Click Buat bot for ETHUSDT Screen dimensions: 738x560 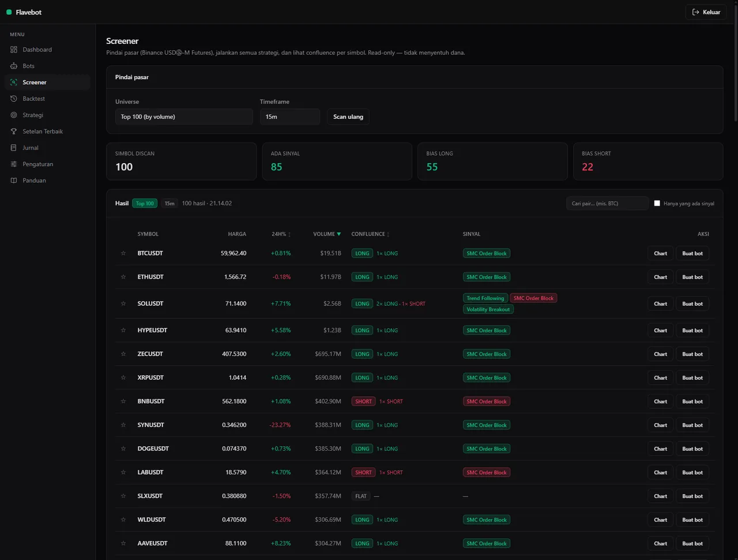[x=692, y=277]
